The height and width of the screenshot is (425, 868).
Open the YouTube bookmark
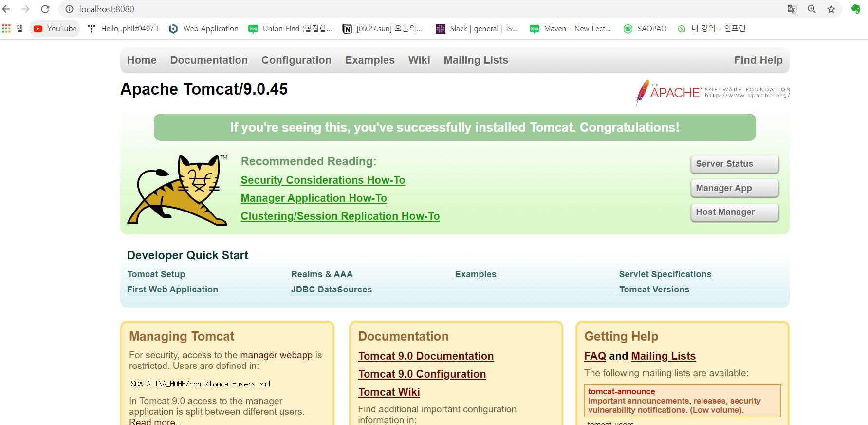pyautogui.click(x=55, y=29)
